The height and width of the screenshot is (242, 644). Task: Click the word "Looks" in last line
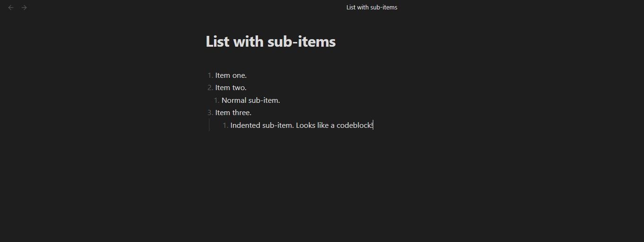tap(306, 125)
